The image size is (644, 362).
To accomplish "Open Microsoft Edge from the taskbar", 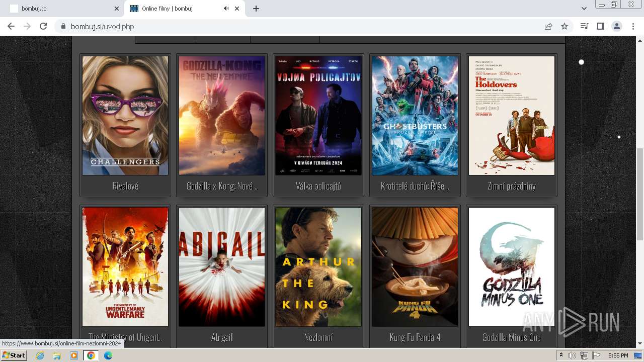I will point(108,355).
